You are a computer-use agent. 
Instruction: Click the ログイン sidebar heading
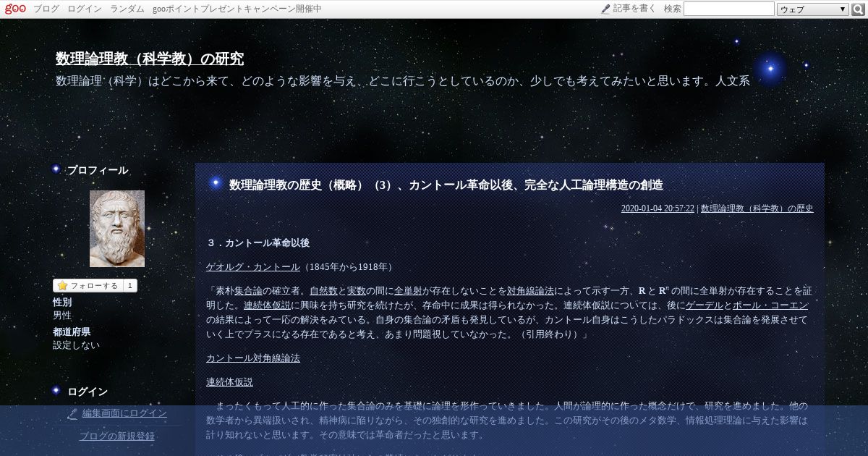click(88, 392)
